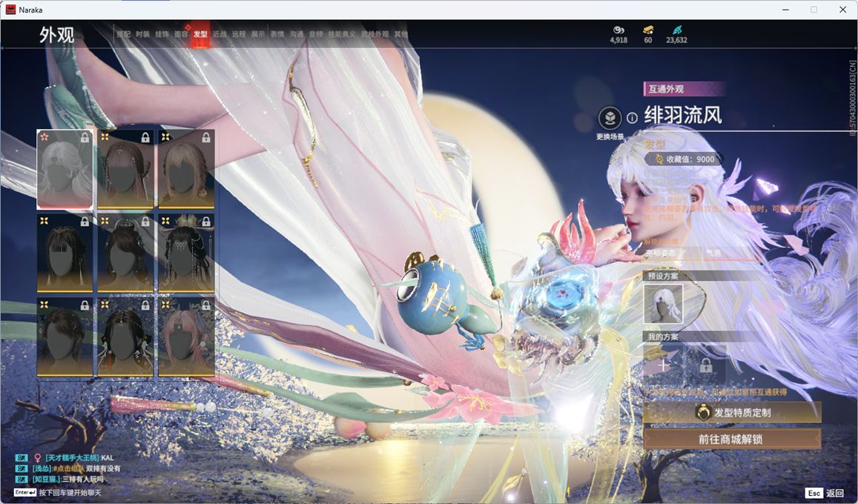Click 前往商城解锁 to unlock in store
Screen dimensions: 858x504
click(x=732, y=439)
